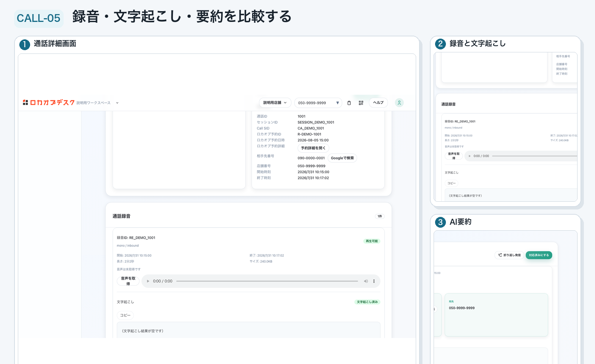Click the 再生可能 status badge
Screen dimensions: 595x364
(x=372, y=241)
